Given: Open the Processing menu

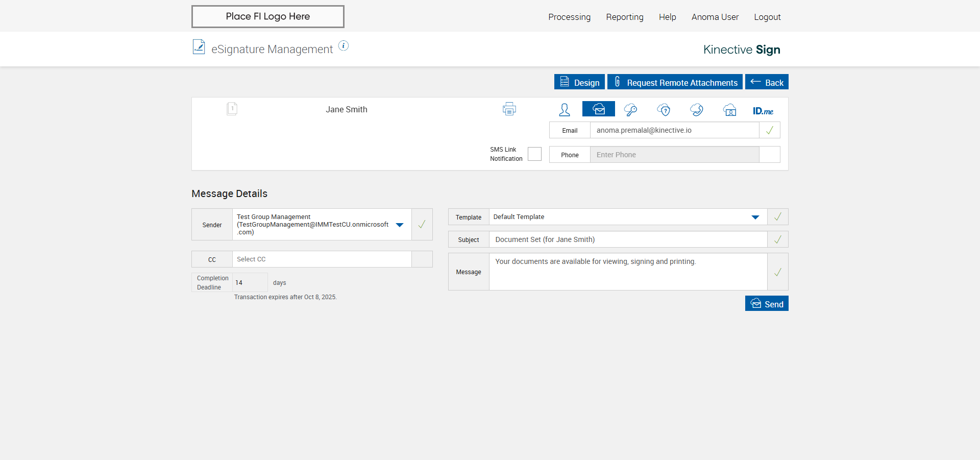Looking at the screenshot, I should [x=569, y=17].
